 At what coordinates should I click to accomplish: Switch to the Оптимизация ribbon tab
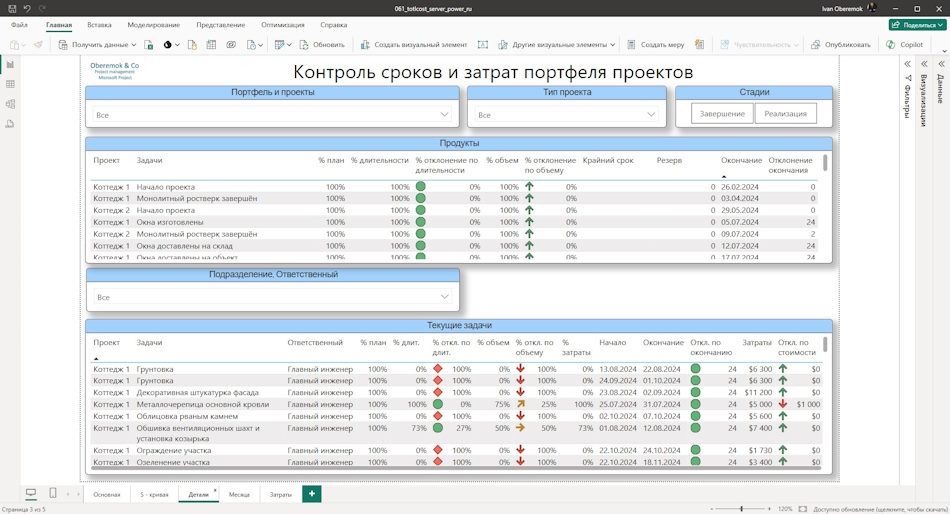point(283,25)
